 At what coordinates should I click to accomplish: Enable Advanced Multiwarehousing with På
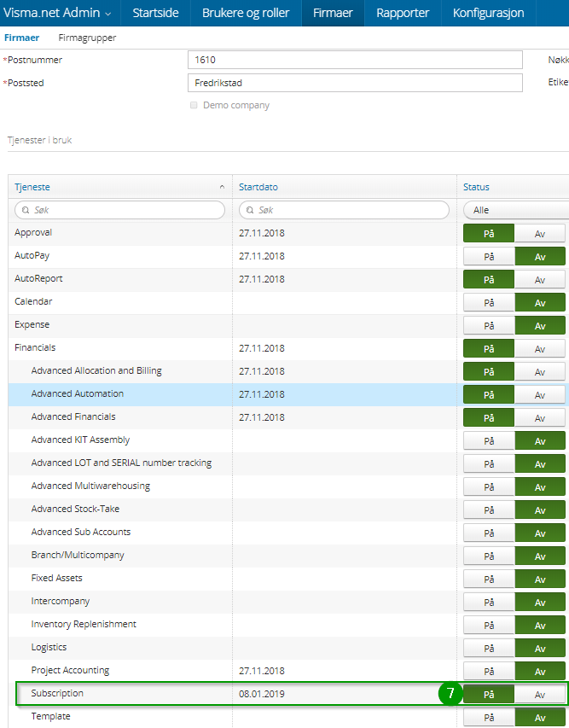(x=489, y=486)
